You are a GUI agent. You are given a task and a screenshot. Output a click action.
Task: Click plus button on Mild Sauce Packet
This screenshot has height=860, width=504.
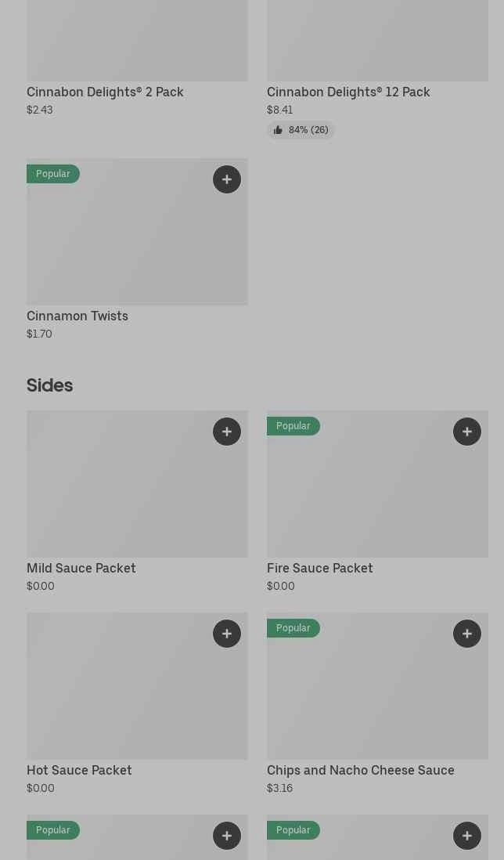[227, 432]
